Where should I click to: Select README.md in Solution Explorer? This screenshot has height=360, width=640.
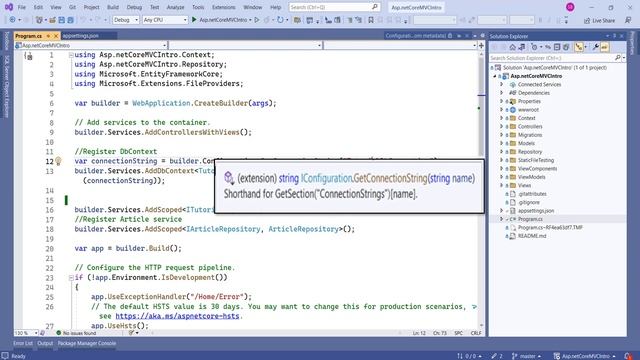[x=532, y=236]
